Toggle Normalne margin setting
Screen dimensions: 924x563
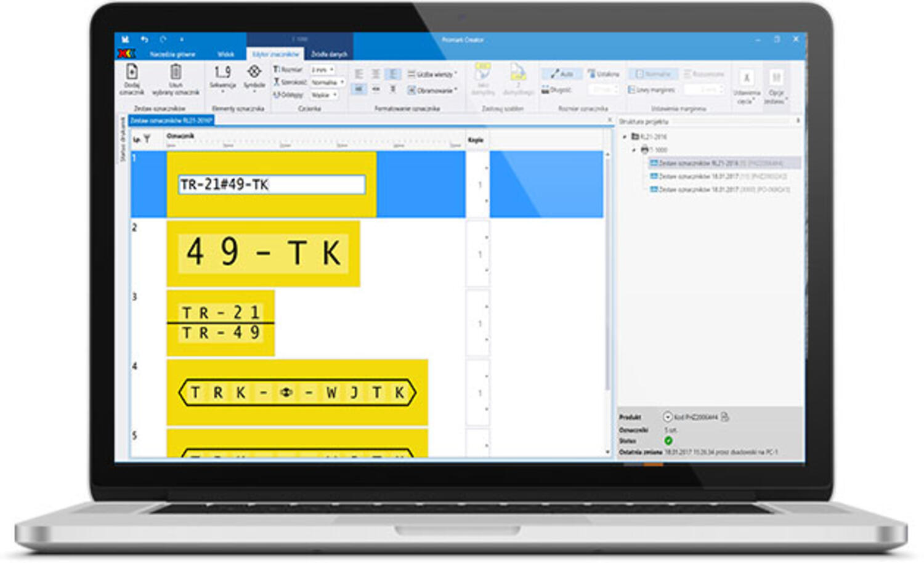pyautogui.click(x=652, y=74)
